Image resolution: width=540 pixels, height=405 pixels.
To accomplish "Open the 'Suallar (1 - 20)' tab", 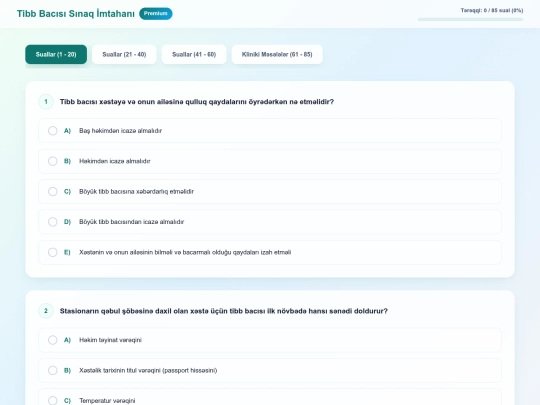I will click(x=56, y=54).
